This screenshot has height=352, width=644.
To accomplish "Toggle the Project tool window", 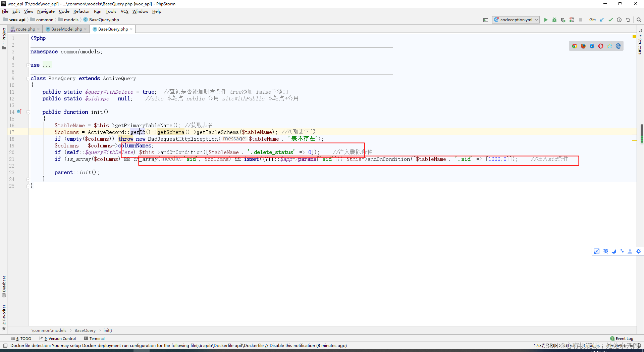I will pos(4,38).
